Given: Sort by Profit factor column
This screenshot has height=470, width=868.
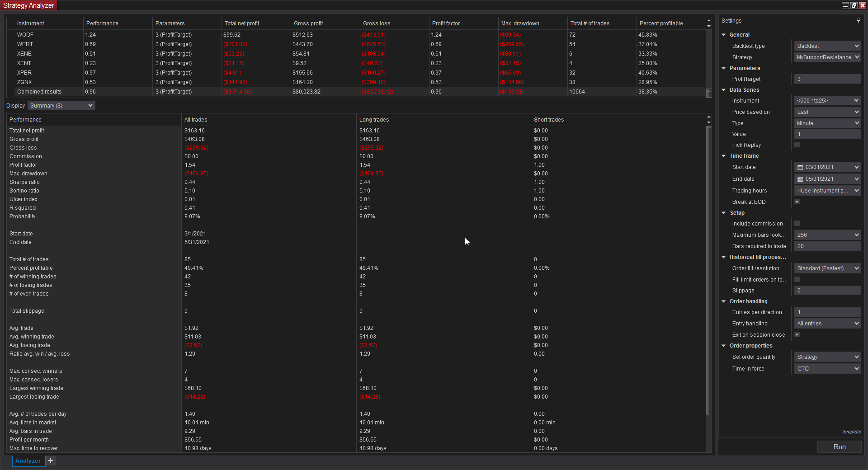Looking at the screenshot, I should [x=463, y=23].
